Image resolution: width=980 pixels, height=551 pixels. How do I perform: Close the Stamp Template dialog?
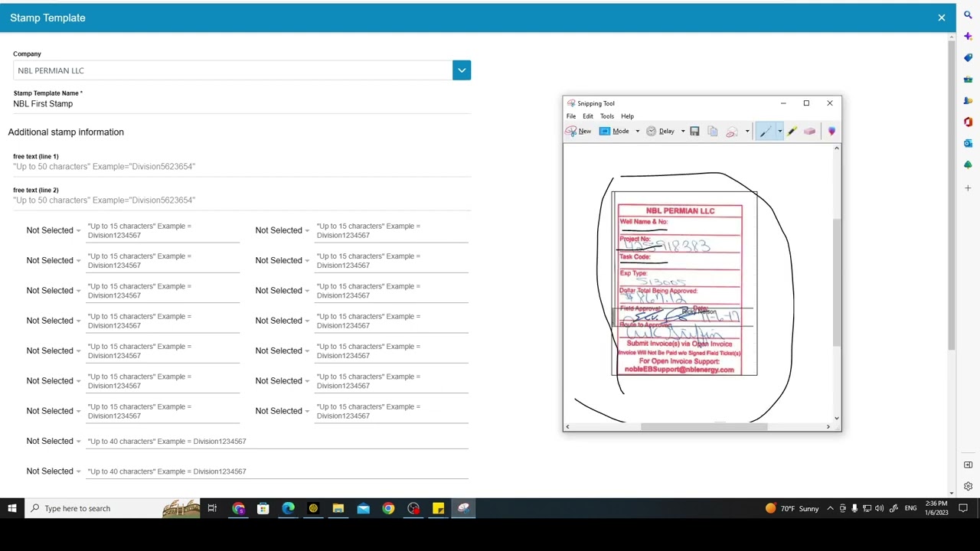coord(942,18)
